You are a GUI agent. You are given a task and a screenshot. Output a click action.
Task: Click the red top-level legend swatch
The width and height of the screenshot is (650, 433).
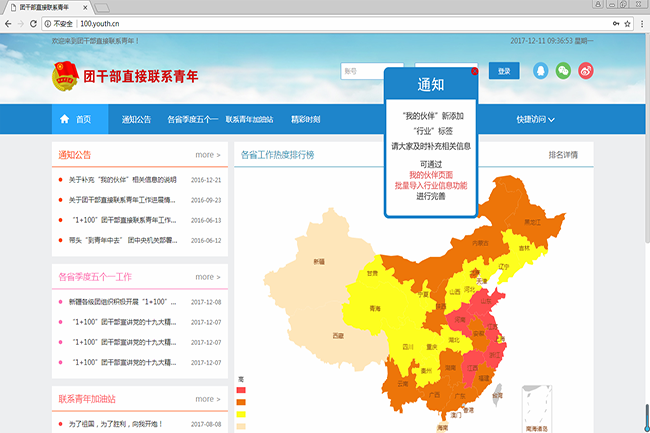click(241, 390)
